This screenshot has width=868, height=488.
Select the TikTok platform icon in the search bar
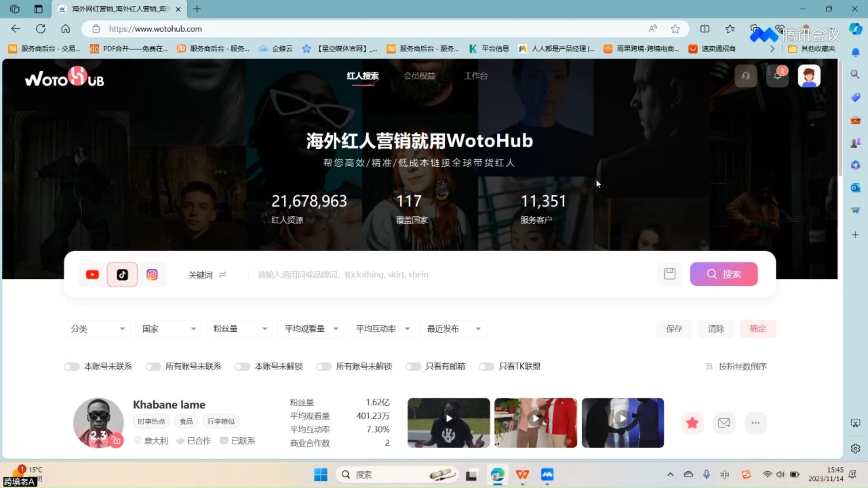coord(122,274)
